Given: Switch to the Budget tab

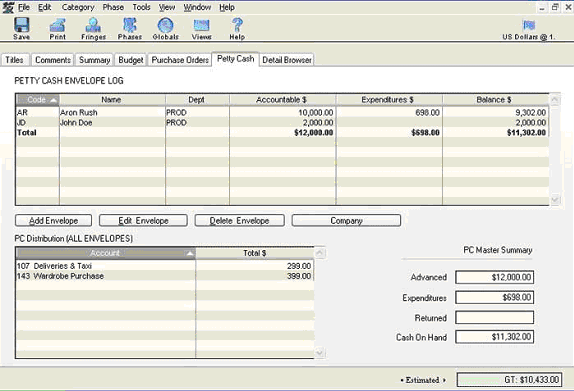Looking at the screenshot, I should [131, 60].
